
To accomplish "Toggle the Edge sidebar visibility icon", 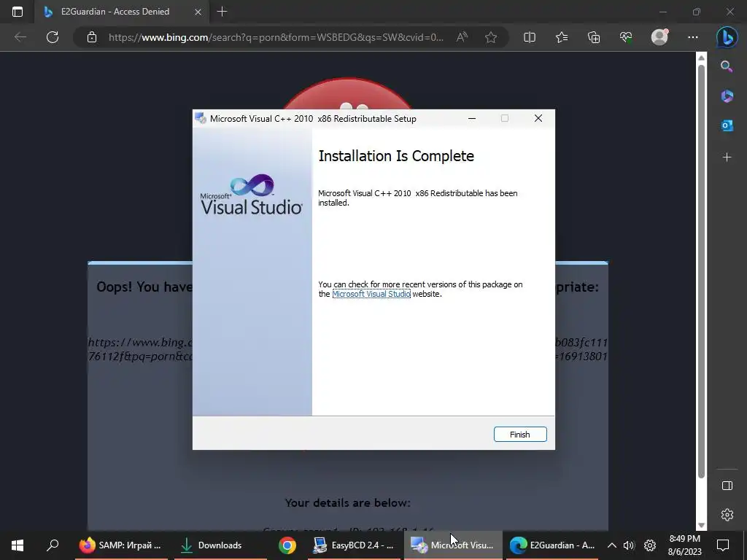I will 727,486.
